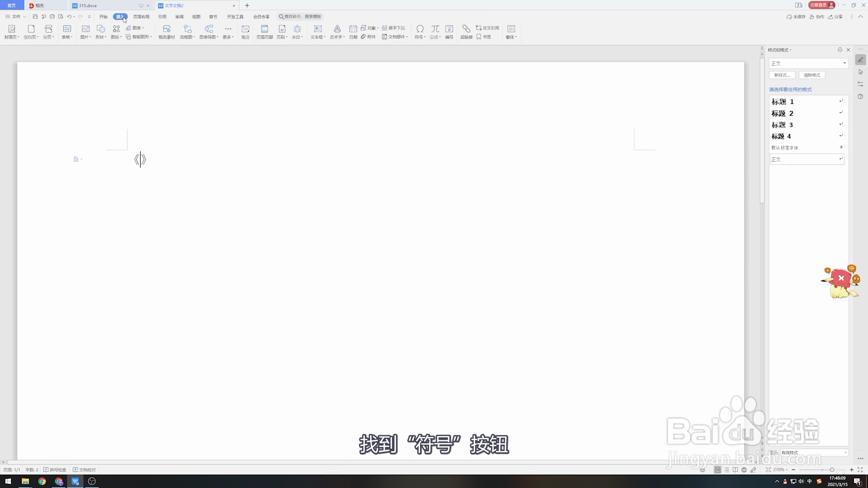Toggle eye-protection mode icon in status bar
868x488 pixels.
point(703,470)
